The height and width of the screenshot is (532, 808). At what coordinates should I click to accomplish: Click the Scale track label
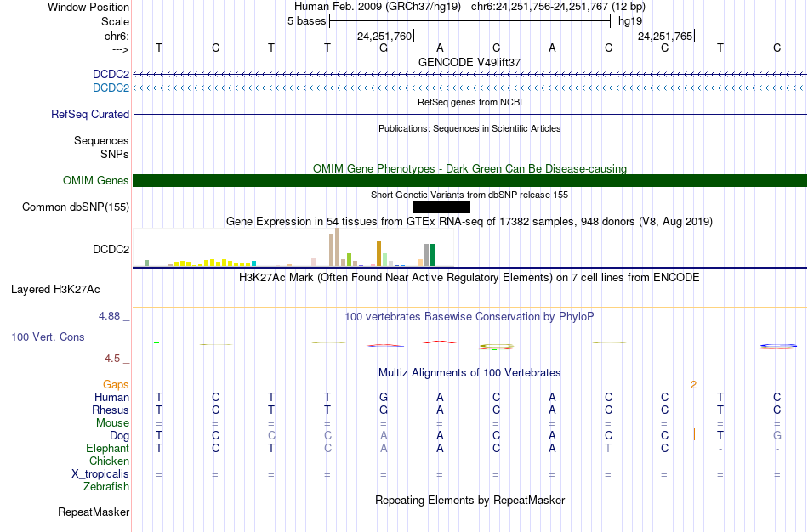pos(115,21)
